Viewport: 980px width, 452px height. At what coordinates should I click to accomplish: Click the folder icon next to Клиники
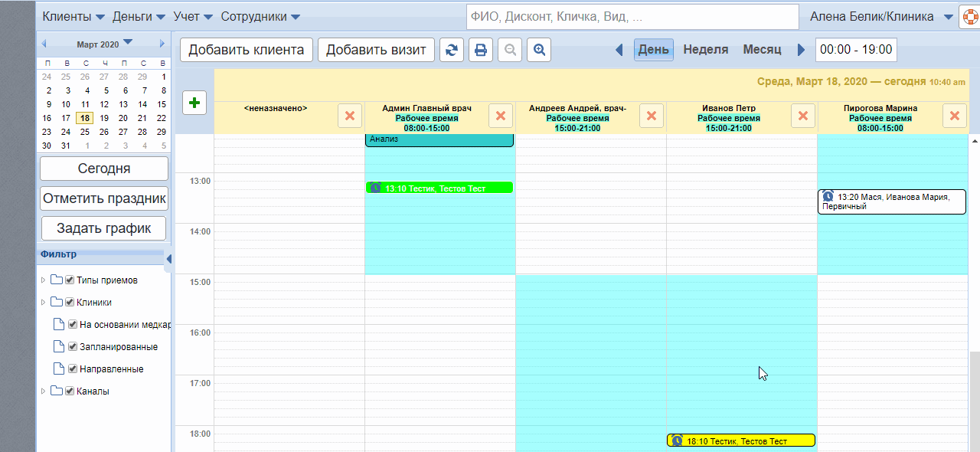[x=57, y=302]
